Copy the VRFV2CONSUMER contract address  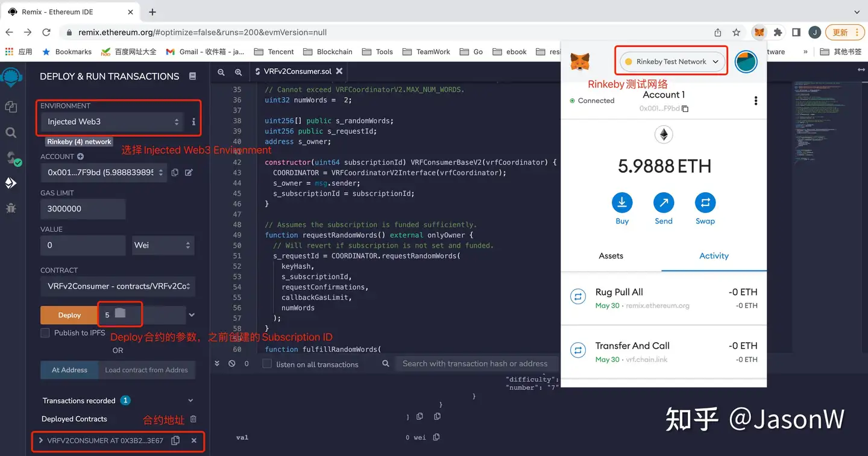[x=175, y=440]
